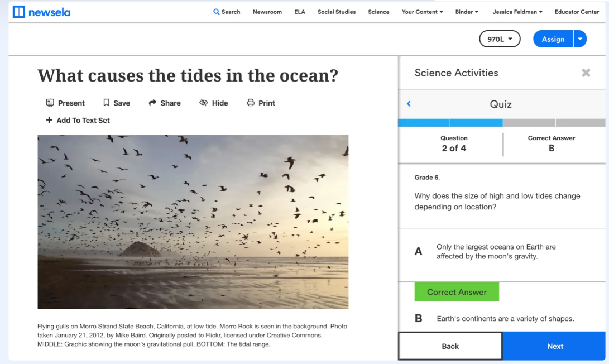Navigate to the Newsroom section
The width and height of the screenshot is (609, 364).
pos(267,12)
